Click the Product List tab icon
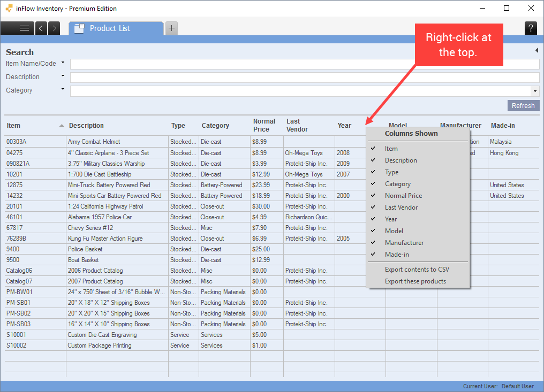Image resolution: width=544 pixels, height=392 pixels. 79,28
